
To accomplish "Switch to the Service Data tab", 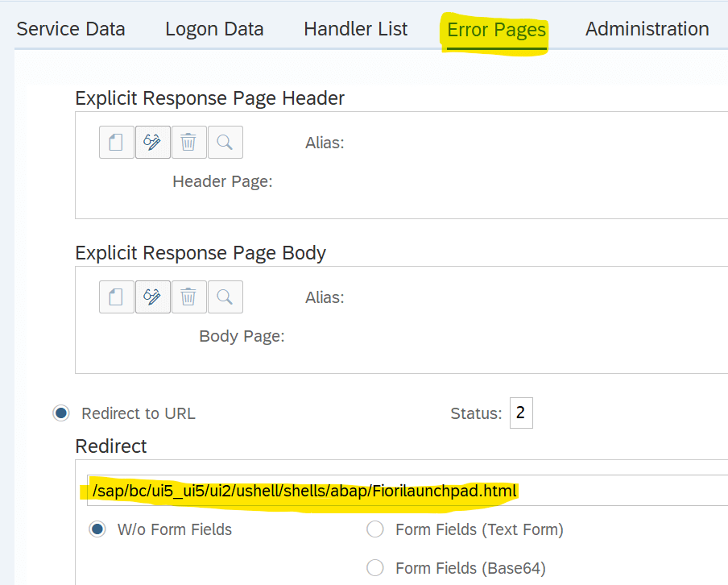I will [71, 29].
